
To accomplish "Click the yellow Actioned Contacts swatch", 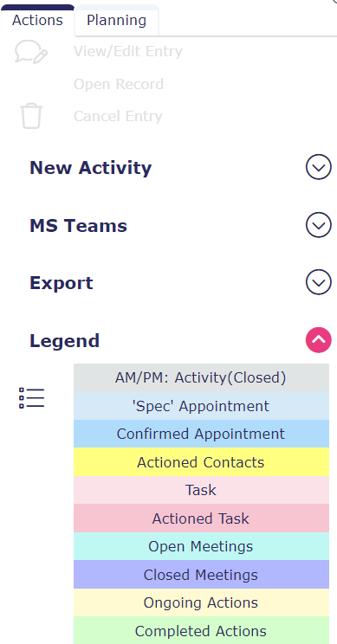I will [201, 462].
